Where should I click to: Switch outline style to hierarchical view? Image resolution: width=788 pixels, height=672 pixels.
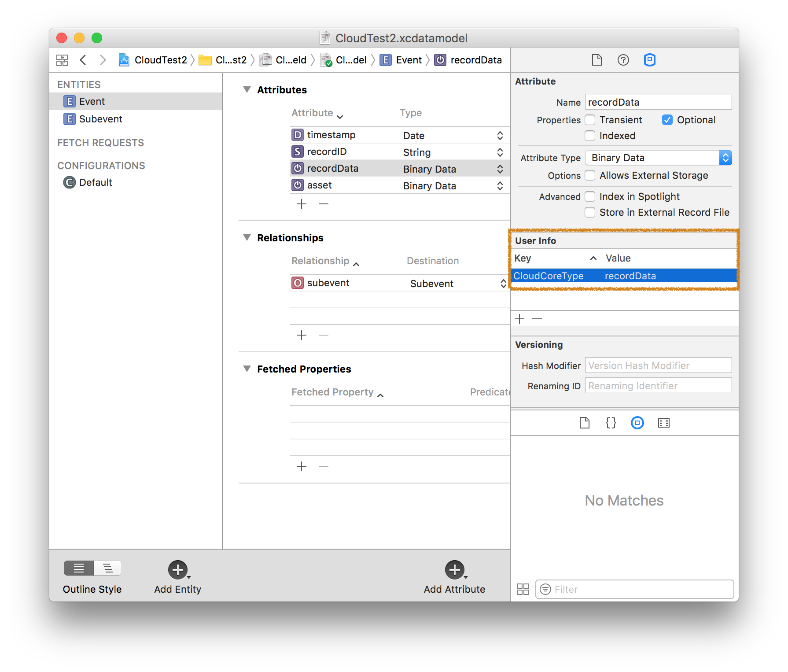point(108,568)
